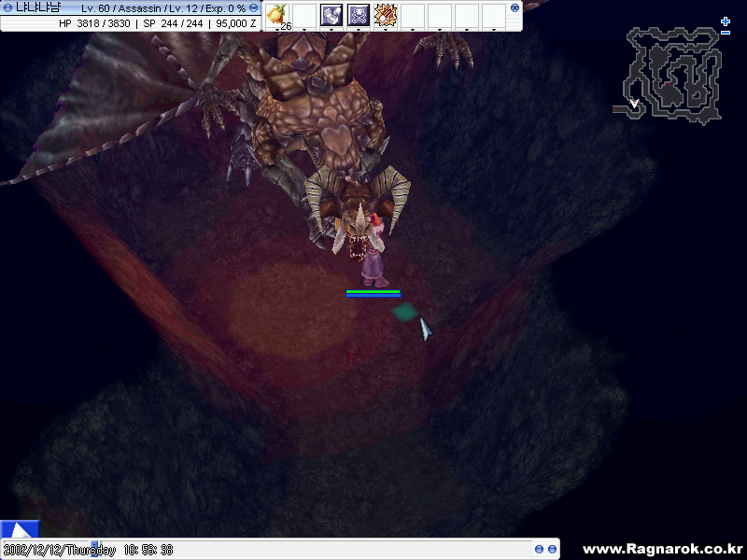
Task: Click arrow under empty slot between item and hand skill
Action: 304,30
